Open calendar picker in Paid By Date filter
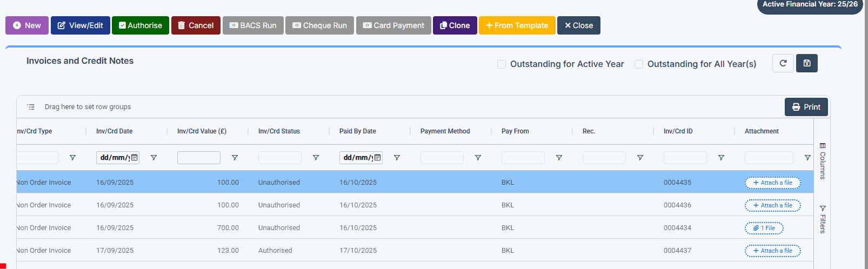The image size is (868, 269). point(378,158)
